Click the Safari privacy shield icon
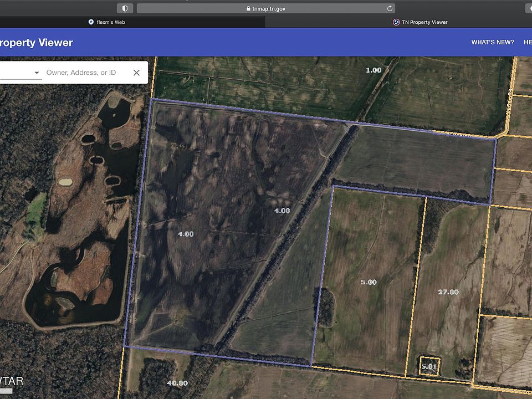Viewport: 532px width, 399px height. (125, 8)
